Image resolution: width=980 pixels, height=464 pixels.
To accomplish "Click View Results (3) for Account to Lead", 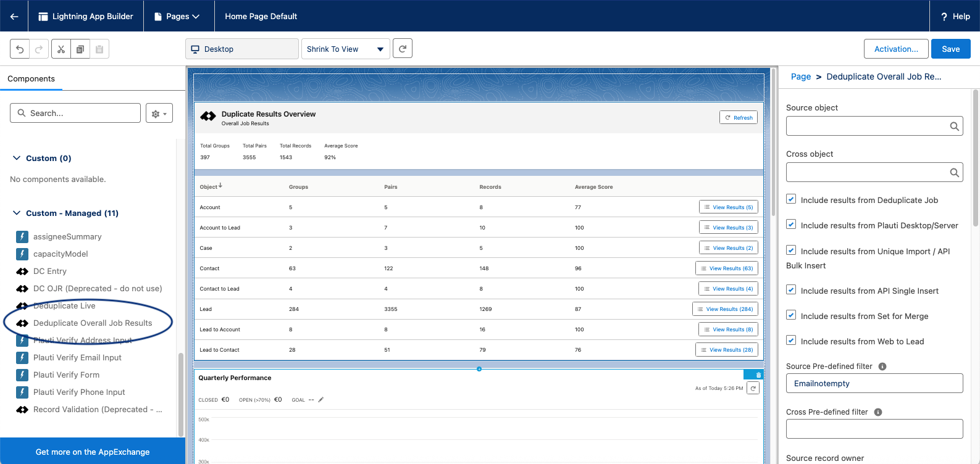I will (x=729, y=228).
